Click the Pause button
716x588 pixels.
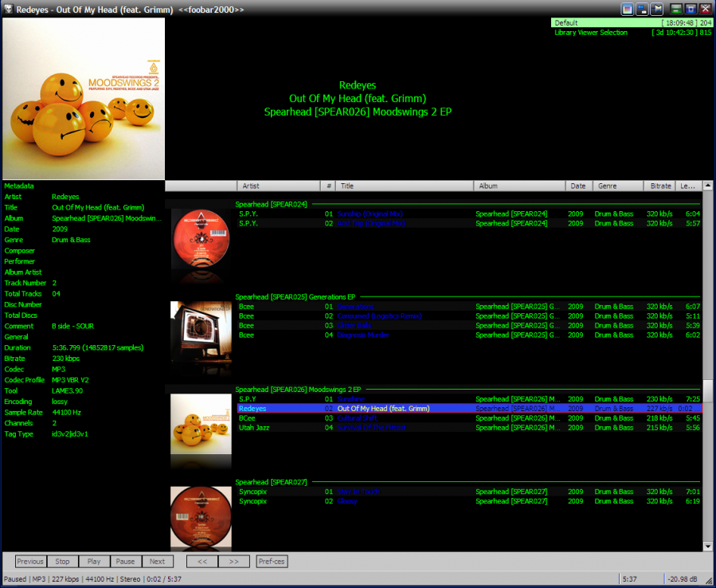pos(126,562)
